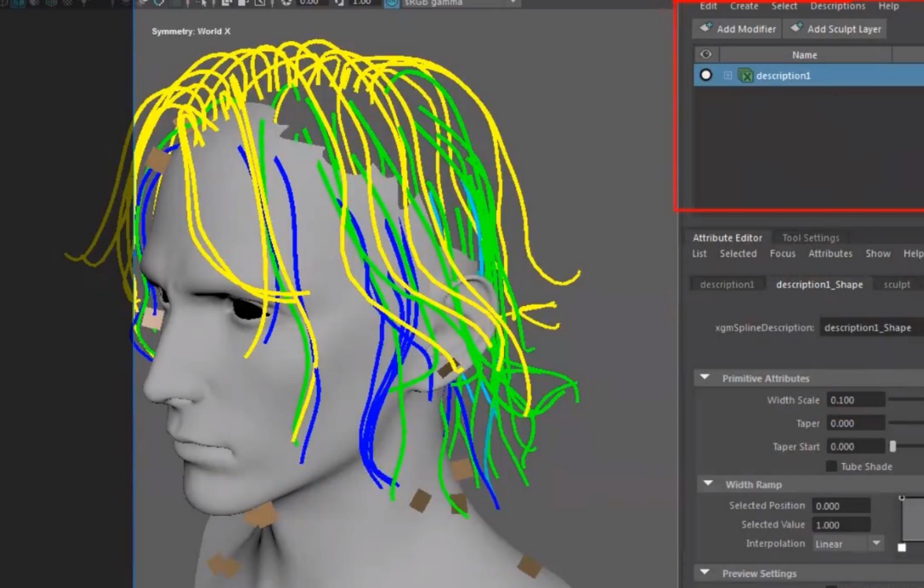Click the Taper Start value field
Viewport: 924px width, 588px height.
click(855, 447)
